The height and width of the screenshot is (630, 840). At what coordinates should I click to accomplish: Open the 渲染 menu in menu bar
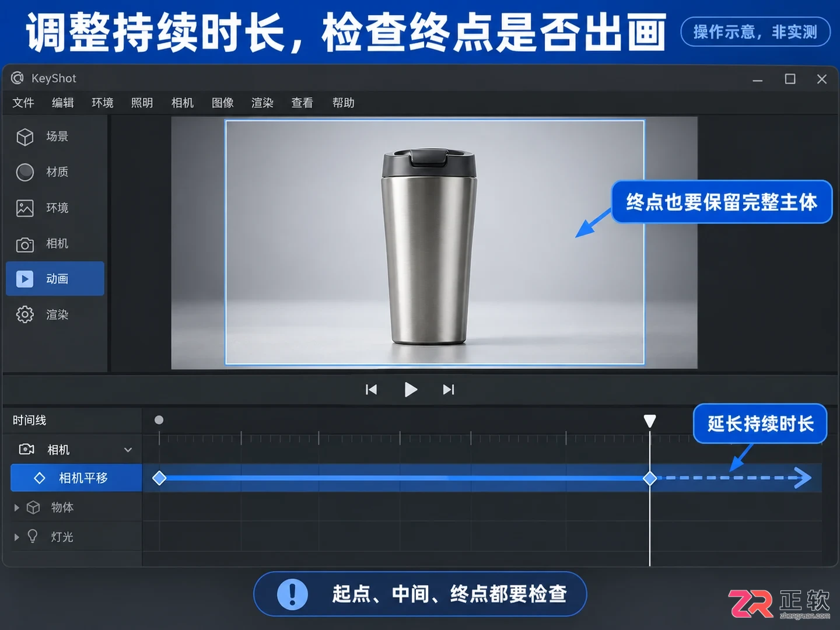pos(262,103)
